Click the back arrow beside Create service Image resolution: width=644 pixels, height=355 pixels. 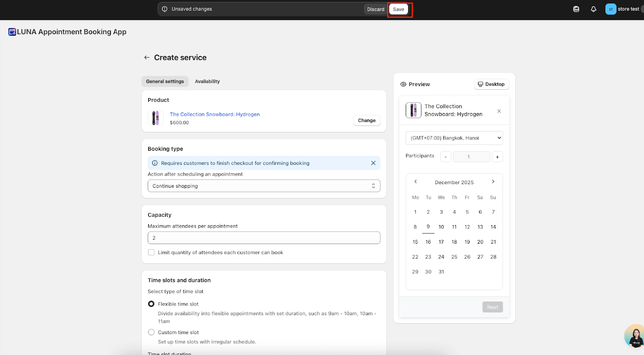pyautogui.click(x=147, y=57)
